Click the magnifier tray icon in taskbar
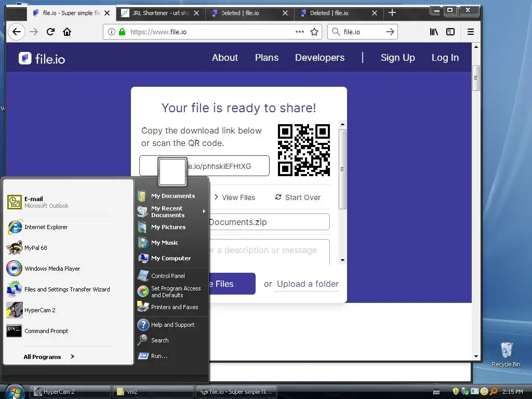The height and width of the screenshot is (399, 532). pyautogui.click(x=494, y=392)
